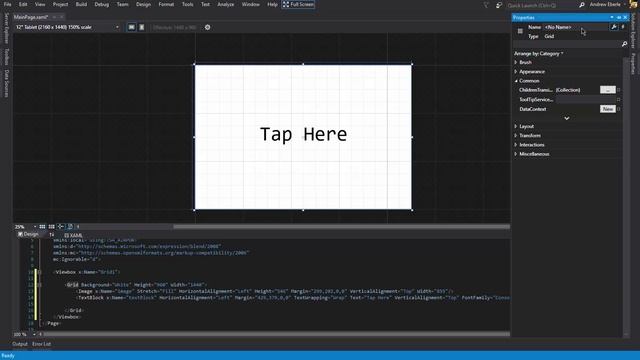Open the Edit menu
The height and width of the screenshot is (360, 640).
click(23, 4)
